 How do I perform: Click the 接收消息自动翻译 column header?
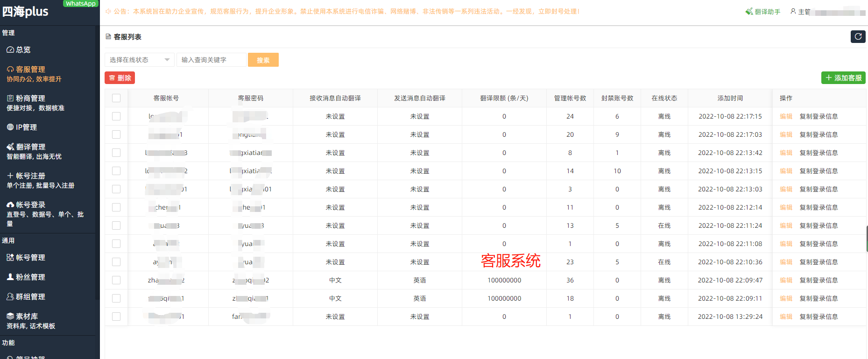coord(335,98)
